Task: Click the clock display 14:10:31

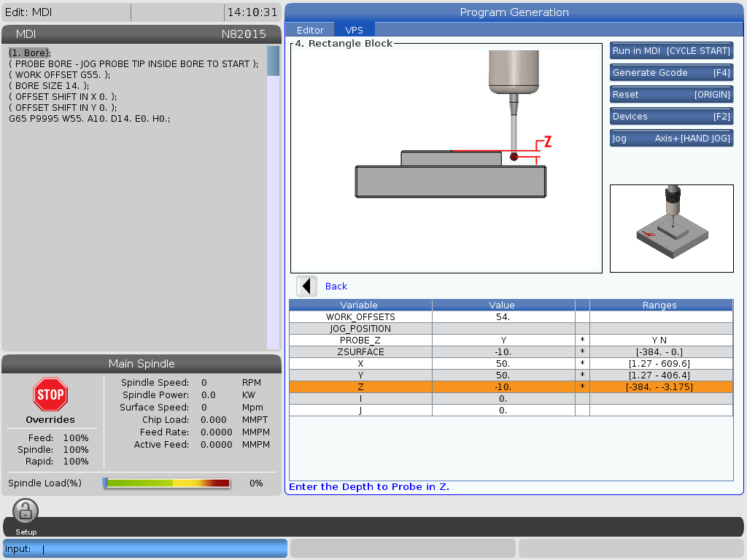Action: (252, 12)
